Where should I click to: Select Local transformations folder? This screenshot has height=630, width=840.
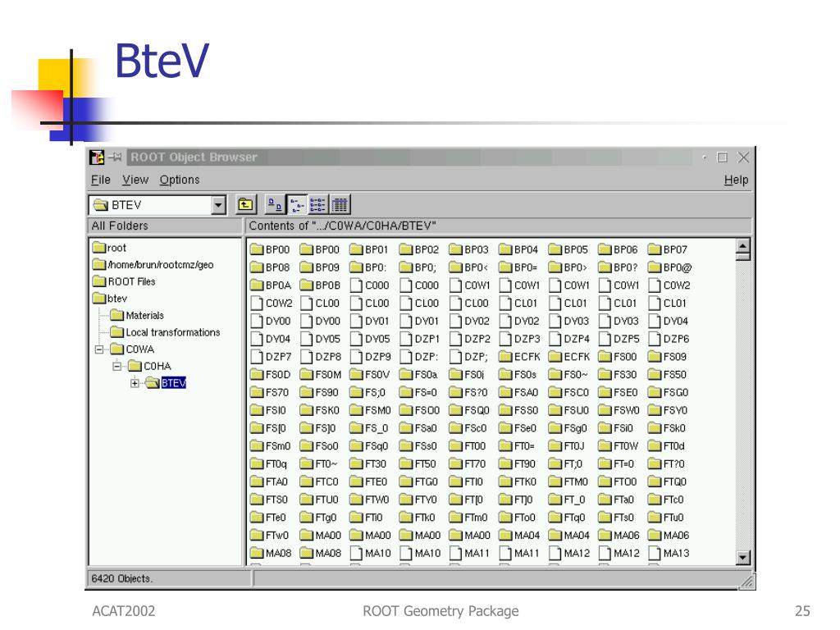[x=165, y=333]
